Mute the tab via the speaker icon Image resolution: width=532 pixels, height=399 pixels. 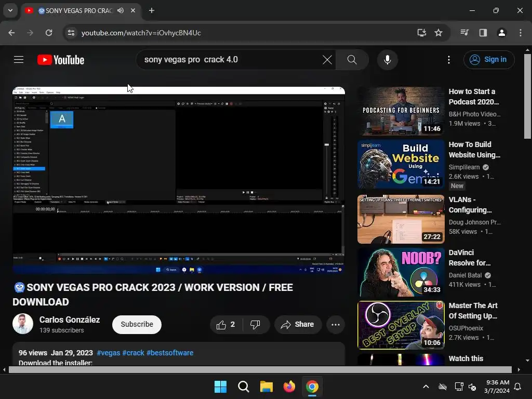click(121, 10)
